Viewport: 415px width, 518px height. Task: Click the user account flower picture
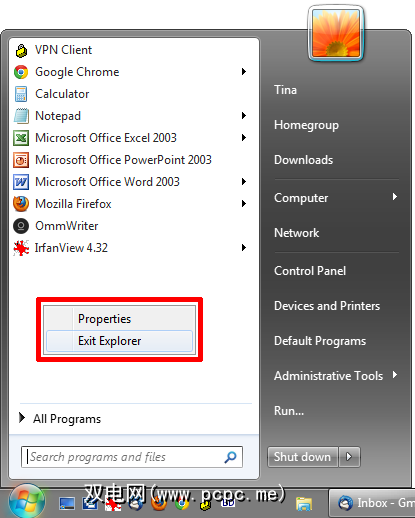tap(336, 33)
